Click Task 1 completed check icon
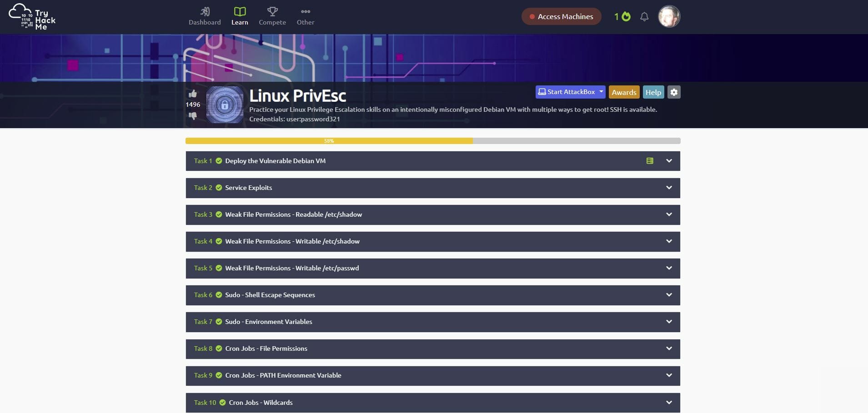Viewport: 868px width, 413px height. 219,161
